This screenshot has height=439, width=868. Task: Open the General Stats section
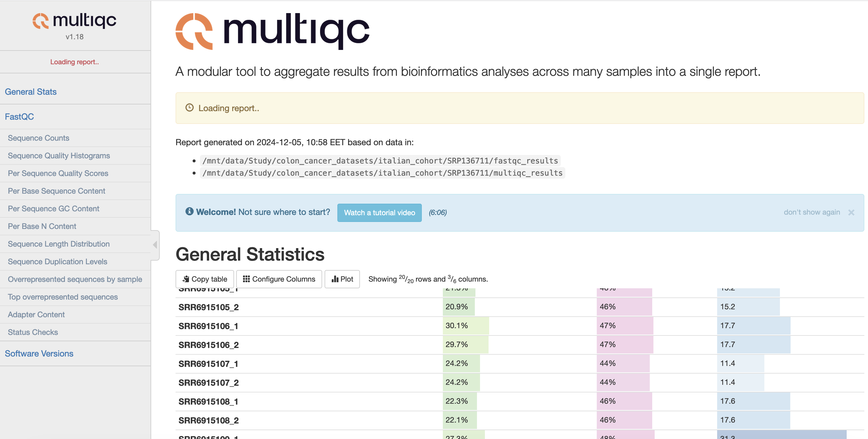pyautogui.click(x=31, y=92)
